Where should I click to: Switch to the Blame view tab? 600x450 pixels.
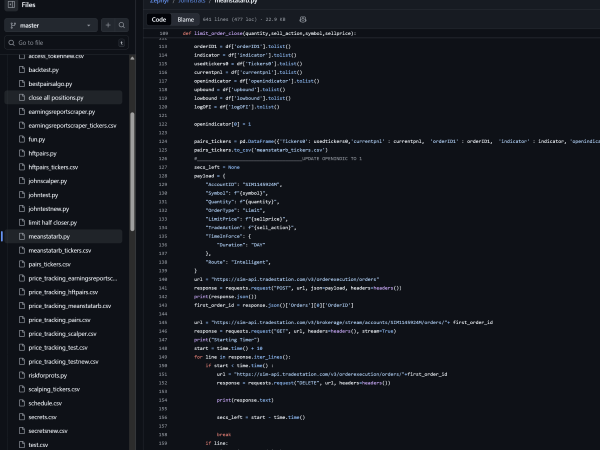click(x=186, y=19)
